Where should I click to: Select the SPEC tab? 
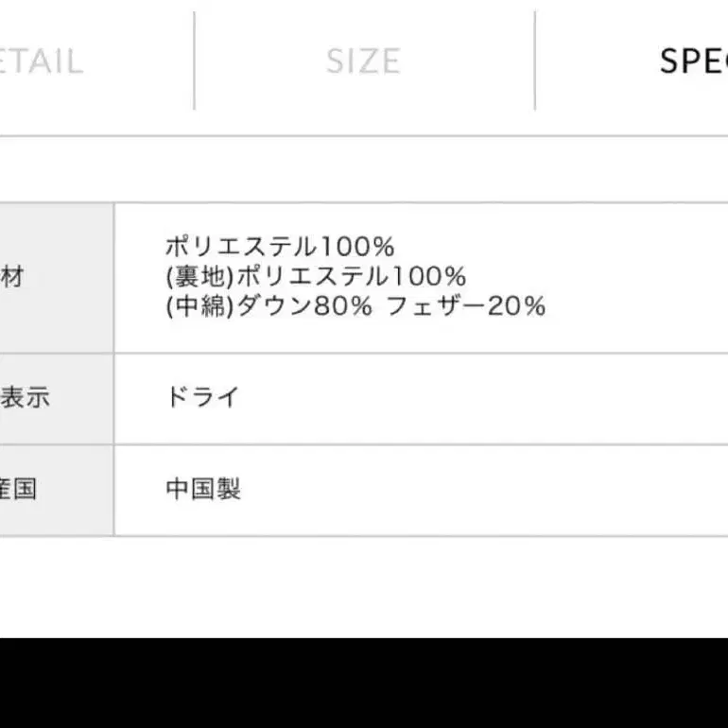point(693,61)
